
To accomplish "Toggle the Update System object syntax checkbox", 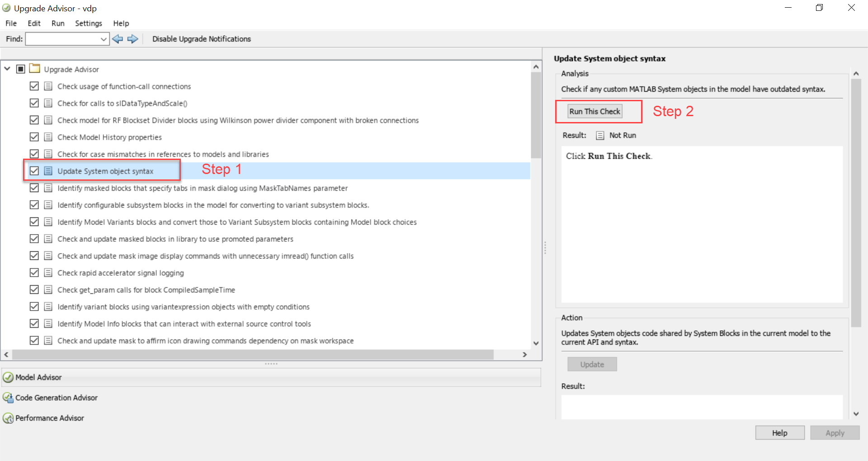I will click(34, 171).
